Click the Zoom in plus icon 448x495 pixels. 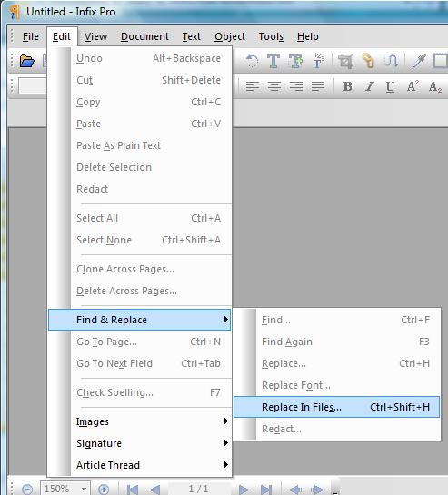click(x=104, y=490)
